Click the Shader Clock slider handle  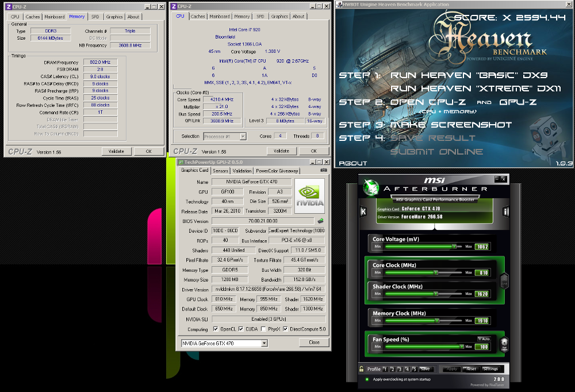(436, 294)
